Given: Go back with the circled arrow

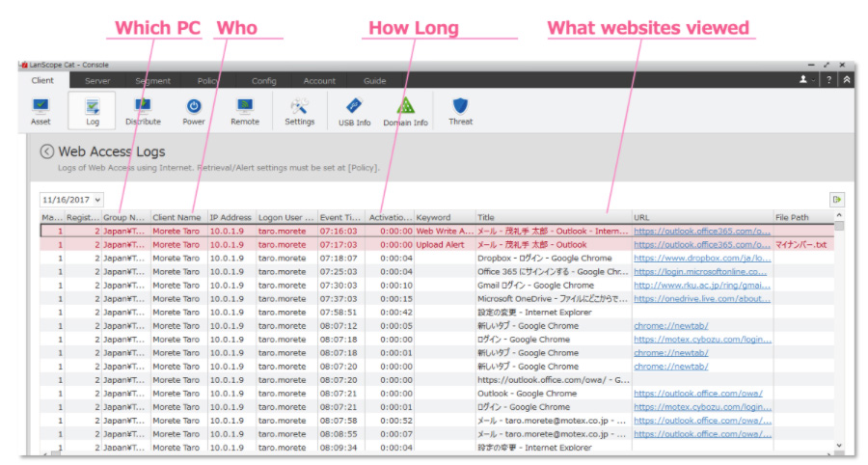Looking at the screenshot, I should pyautogui.click(x=47, y=151).
